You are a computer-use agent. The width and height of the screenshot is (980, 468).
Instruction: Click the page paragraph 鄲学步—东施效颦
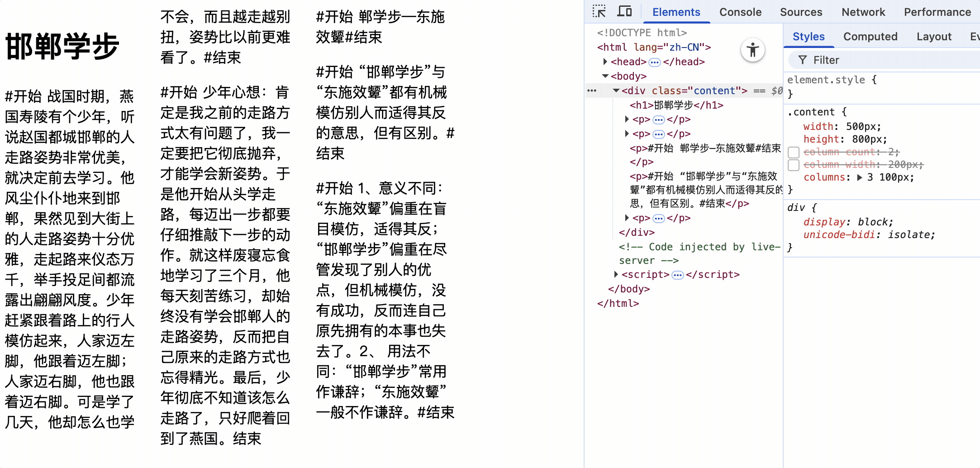tap(381, 27)
